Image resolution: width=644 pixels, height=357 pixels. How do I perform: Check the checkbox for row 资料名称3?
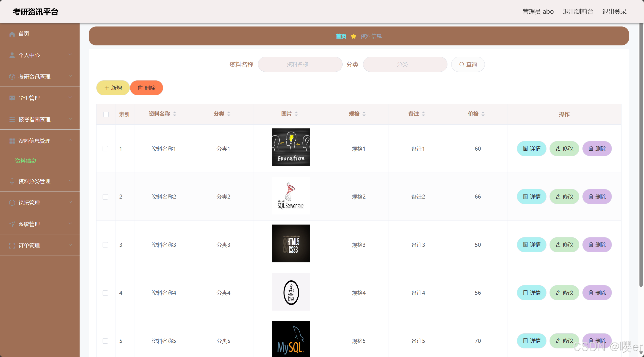pos(105,245)
